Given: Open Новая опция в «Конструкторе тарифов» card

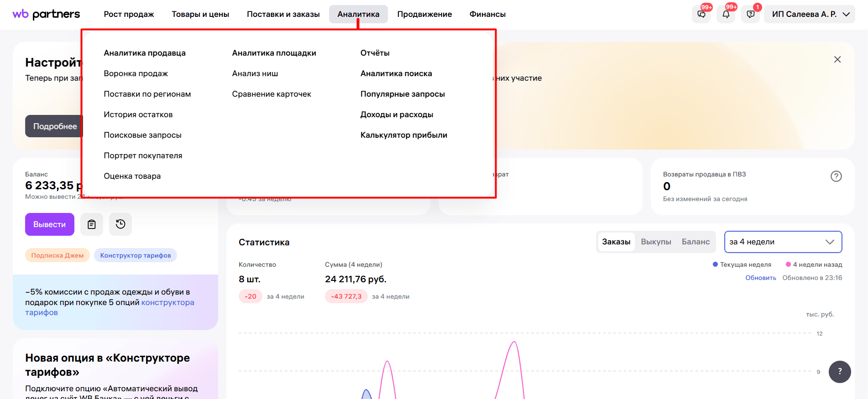Looking at the screenshot, I should pyautogui.click(x=115, y=369).
